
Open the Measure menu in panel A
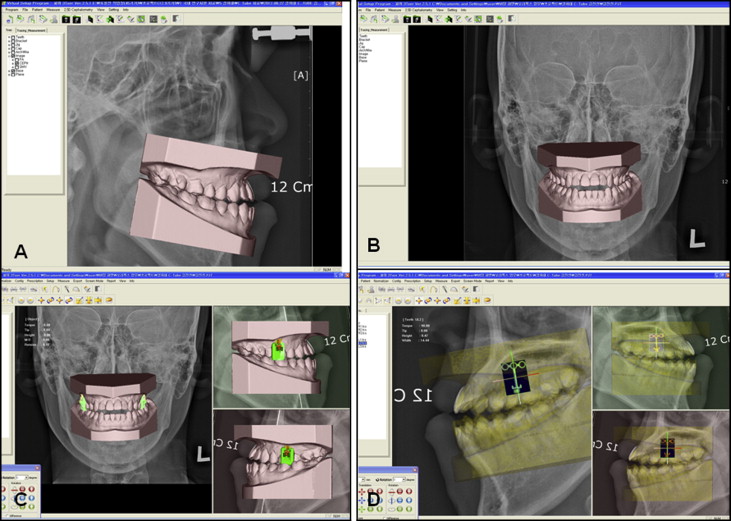[x=53, y=11]
